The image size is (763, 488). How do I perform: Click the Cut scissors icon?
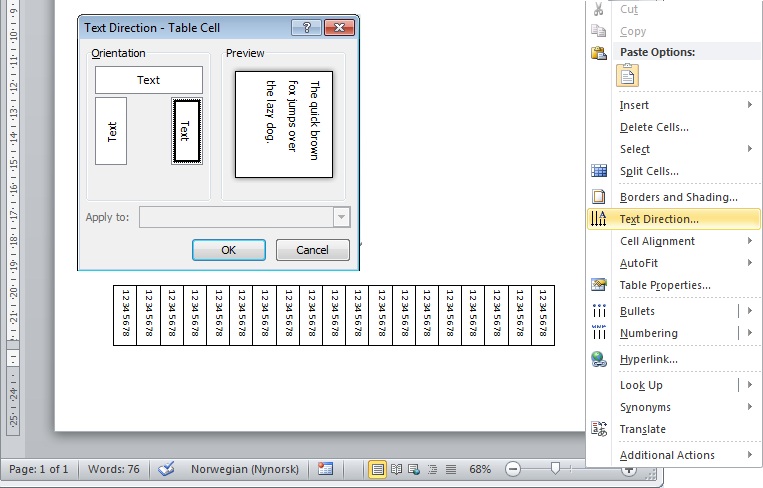599,9
